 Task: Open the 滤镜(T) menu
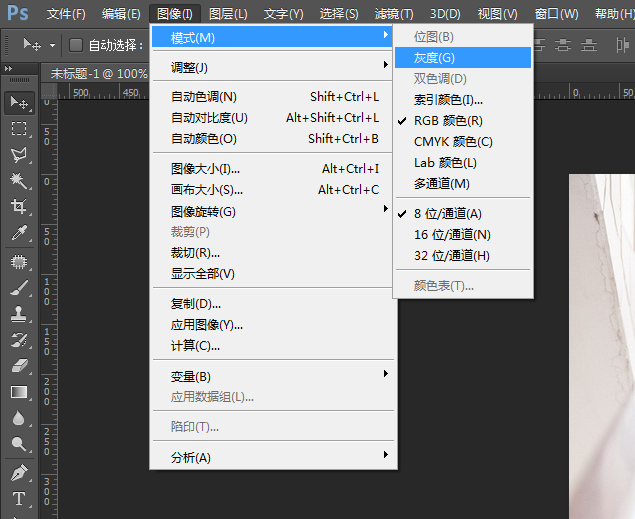[x=393, y=14]
